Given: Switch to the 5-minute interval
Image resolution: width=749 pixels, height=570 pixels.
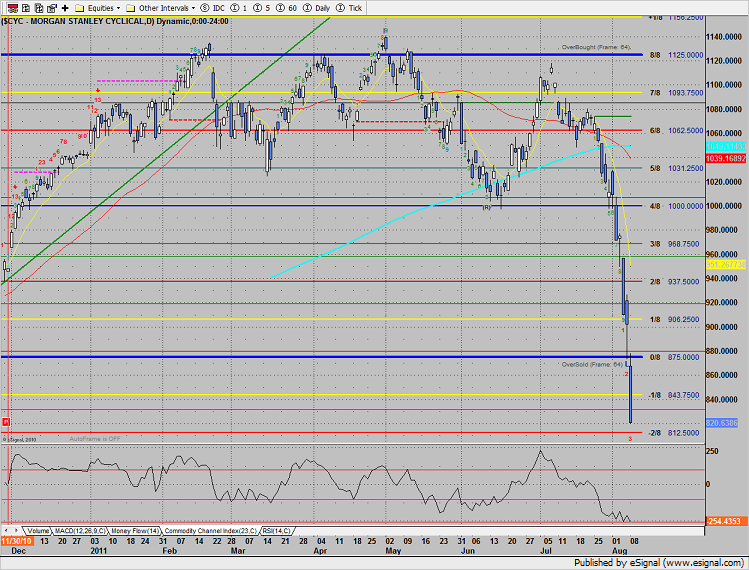Looking at the screenshot, I should (262, 8).
